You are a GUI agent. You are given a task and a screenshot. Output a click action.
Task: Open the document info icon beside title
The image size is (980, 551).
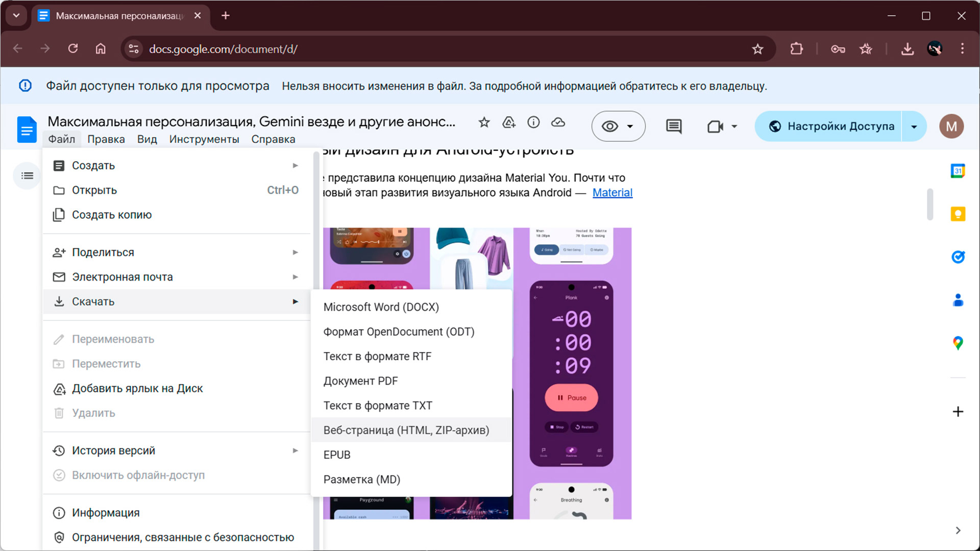tap(533, 122)
